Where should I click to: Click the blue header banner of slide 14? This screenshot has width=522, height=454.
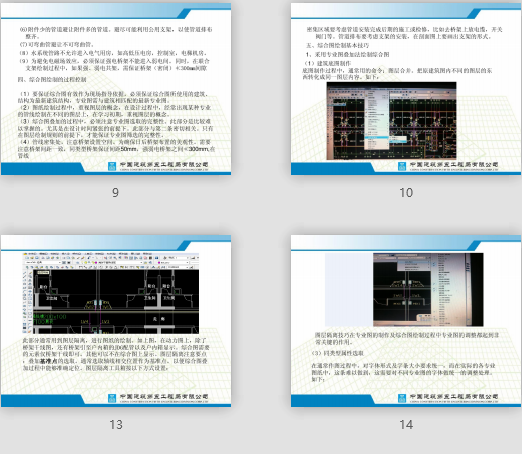point(406,243)
